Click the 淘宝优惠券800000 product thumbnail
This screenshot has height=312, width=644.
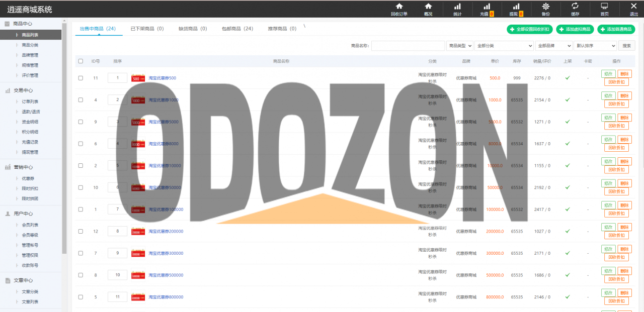138,297
